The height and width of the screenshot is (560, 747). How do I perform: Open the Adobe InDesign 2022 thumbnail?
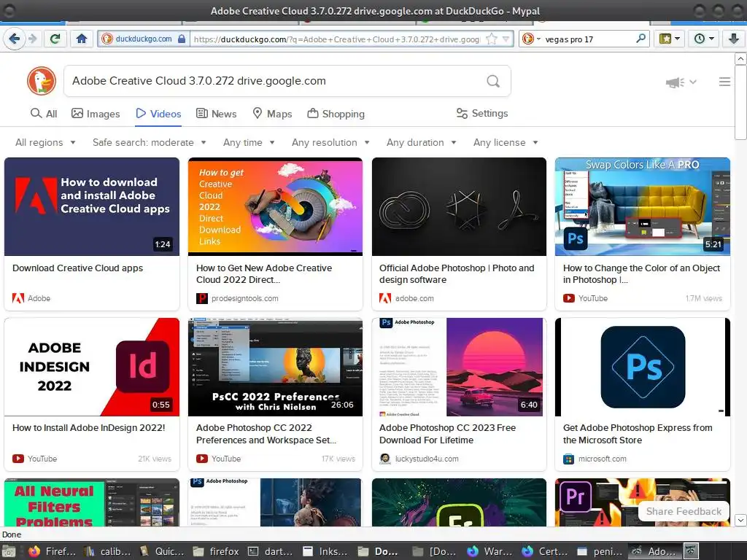coord(92,367)
